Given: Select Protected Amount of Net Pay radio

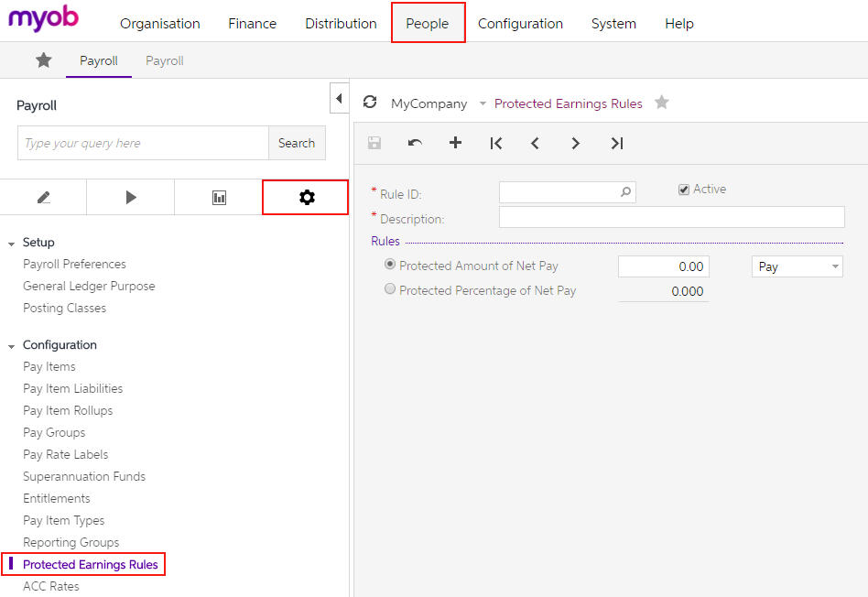Looking at the screenshot, I should pos(390,265).
